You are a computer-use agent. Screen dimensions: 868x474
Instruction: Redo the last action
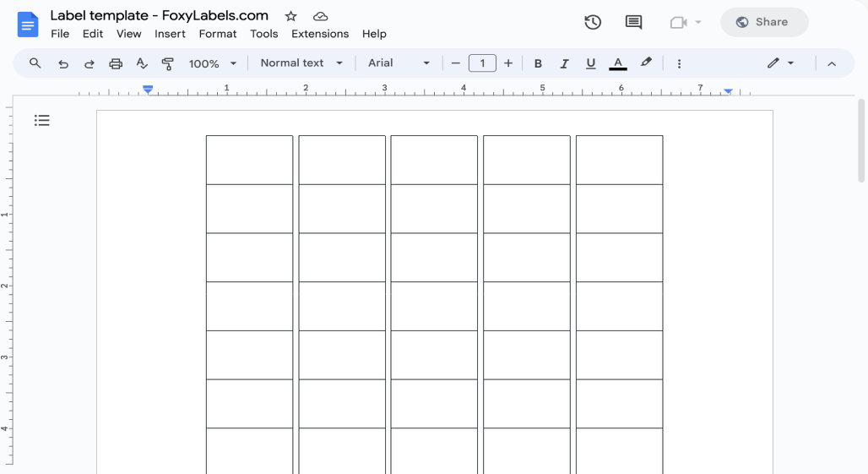[89, 63]
